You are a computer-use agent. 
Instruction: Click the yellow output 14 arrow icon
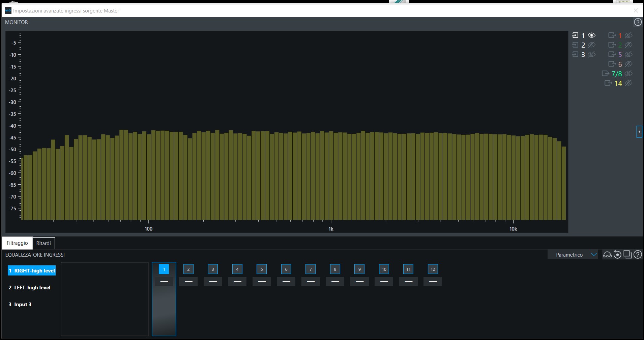coord(608,83)
